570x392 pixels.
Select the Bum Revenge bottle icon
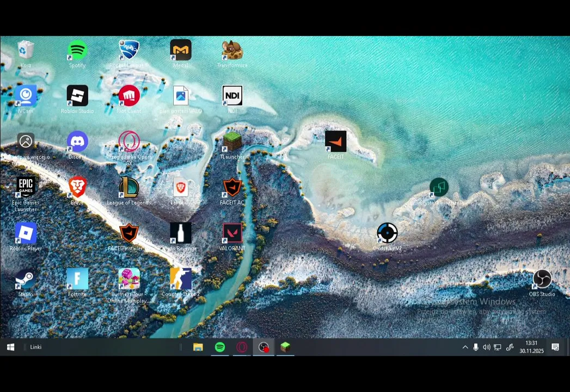coord(181,232)
